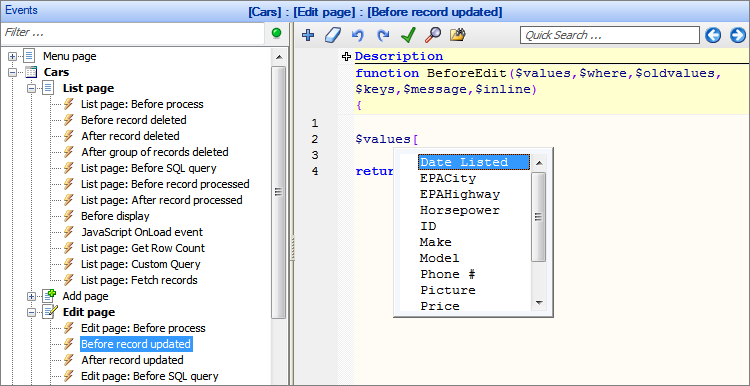Click the Filter text box
This screenshot has height=386, width=750.
(132, 33)
